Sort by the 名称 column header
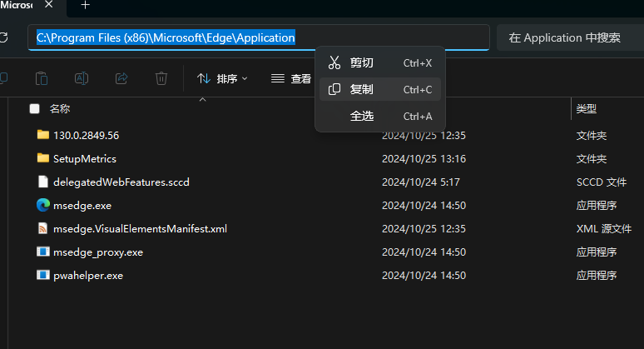Viewport: 644px width, 349px height. tap(60, 108)
